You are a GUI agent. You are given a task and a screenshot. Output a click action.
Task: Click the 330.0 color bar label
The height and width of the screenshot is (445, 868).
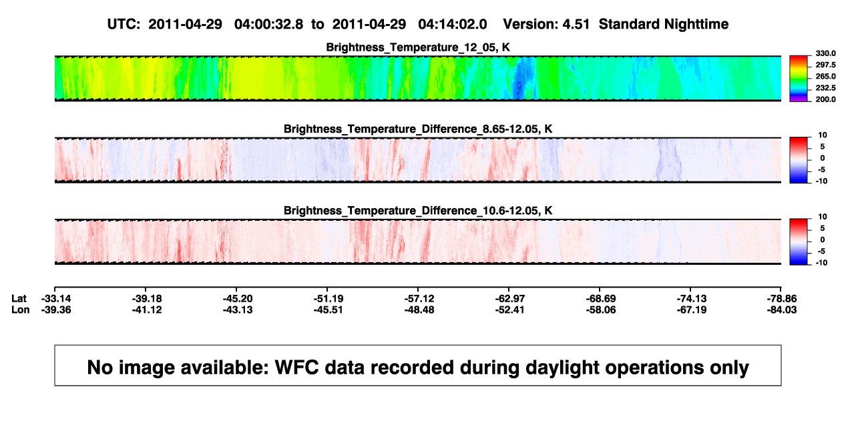[826, 53]
